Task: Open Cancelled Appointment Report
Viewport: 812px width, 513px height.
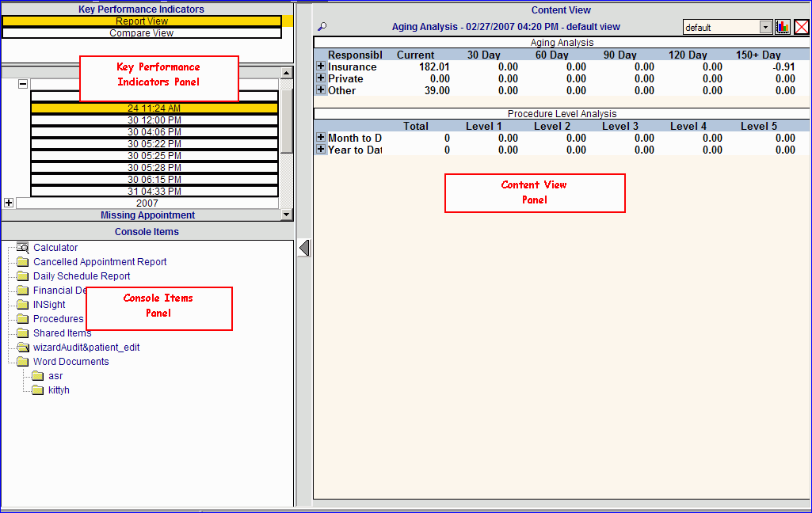Action: (100, 262)
